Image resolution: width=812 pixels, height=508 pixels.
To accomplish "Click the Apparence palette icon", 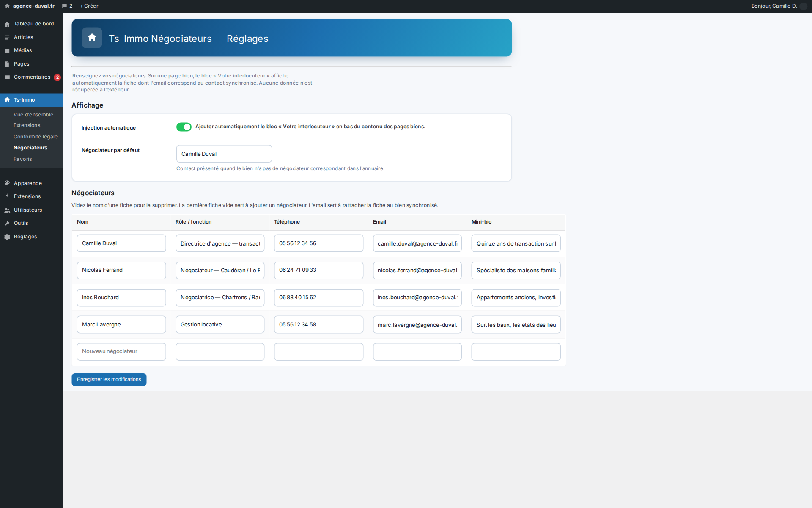I will 7,183.
